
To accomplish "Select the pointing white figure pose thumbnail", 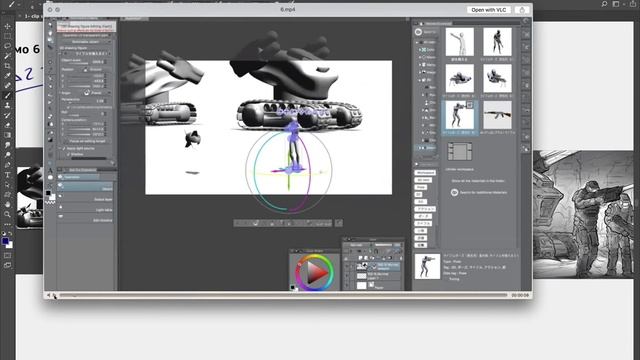I will [x=460, y=42].
